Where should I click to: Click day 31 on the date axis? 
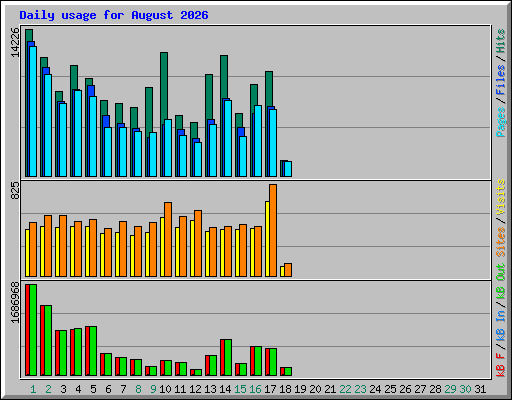tap(480, 389)
